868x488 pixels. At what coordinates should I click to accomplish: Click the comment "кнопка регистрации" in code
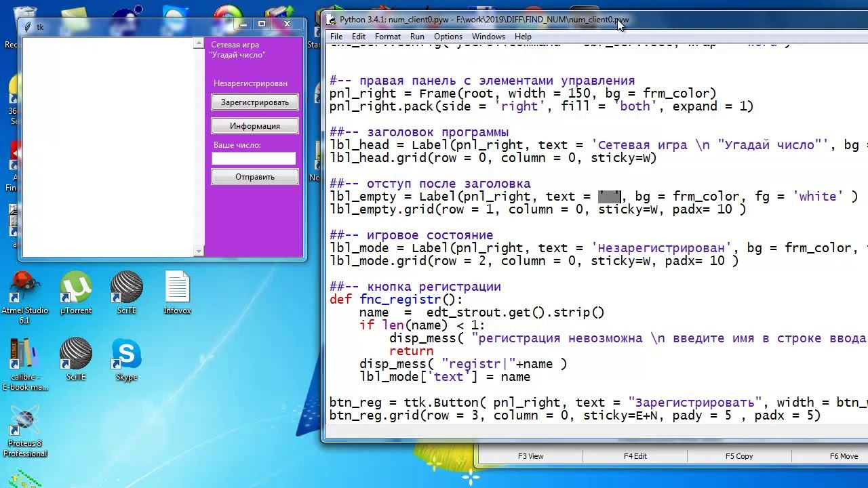pos(433,287)
